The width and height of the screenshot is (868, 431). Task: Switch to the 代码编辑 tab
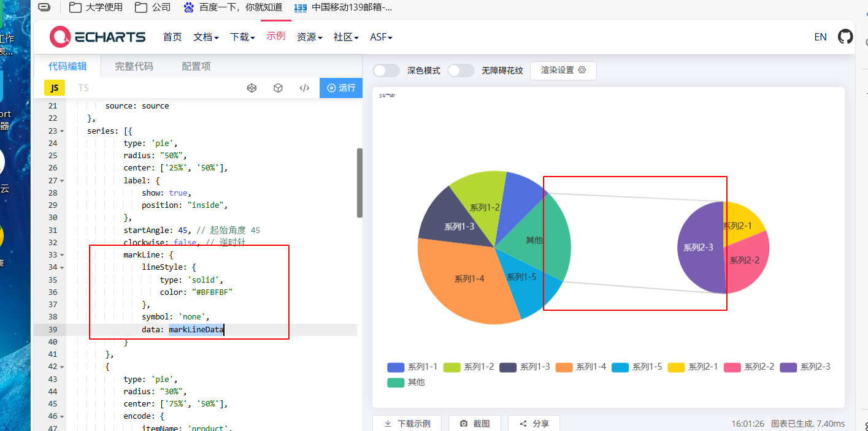[67, 66]
